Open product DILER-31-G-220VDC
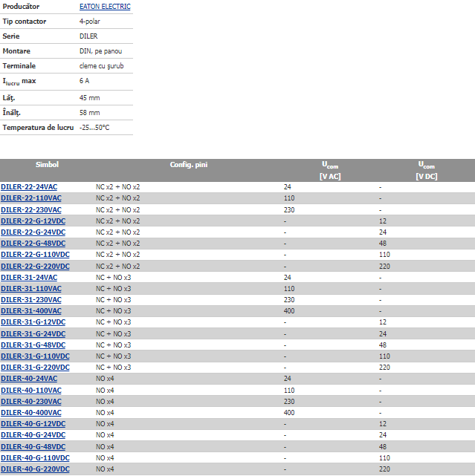475x476 pixels. tap(35, 368)
